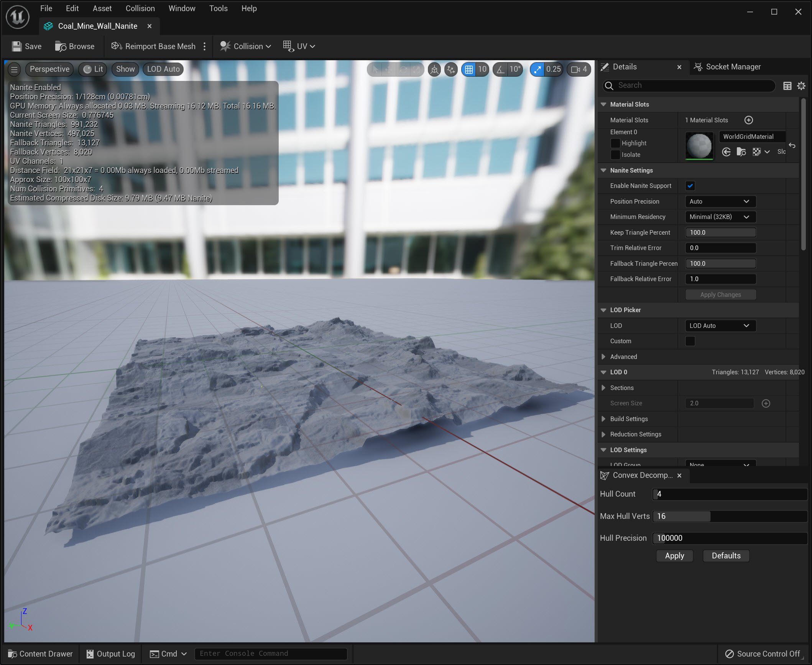Disable the Enable Nanite Support checkbox

tap(690, 186)
